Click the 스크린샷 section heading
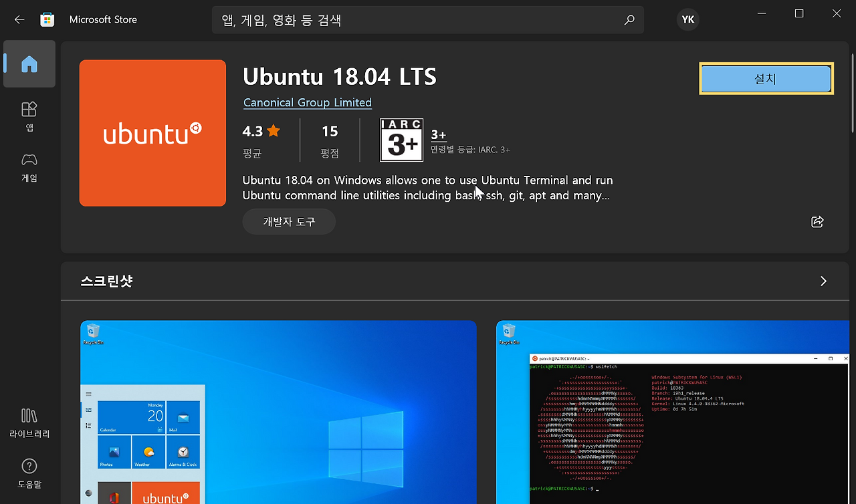 click(106, 281)
